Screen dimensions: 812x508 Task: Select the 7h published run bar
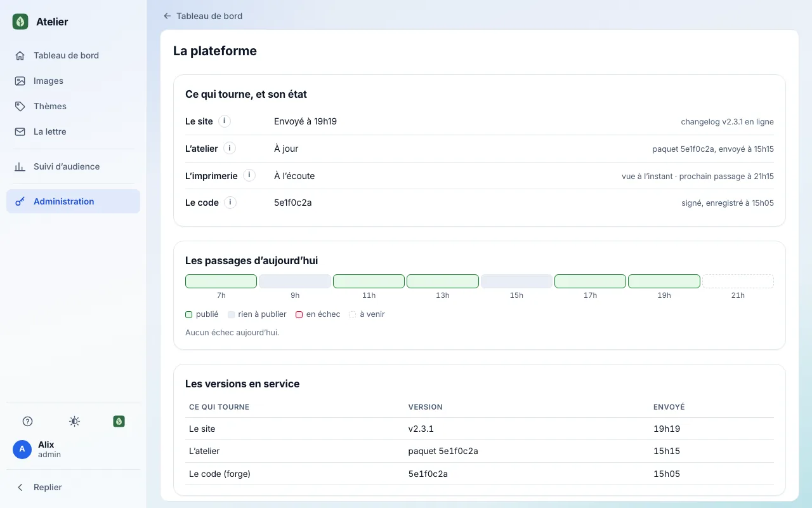pyautogui.click(x=221, y=281)
